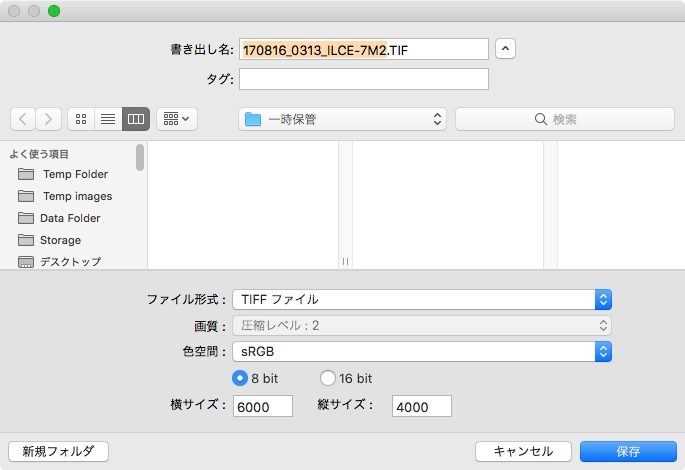This screenshot has width=685, height=470.
Task: Click the 検索 search field
Action: pos(565,119)
